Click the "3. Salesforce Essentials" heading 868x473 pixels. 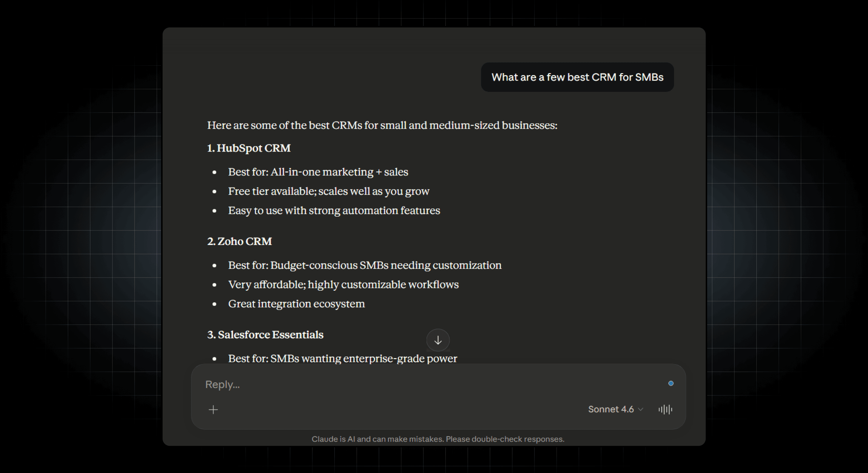[265, 335]
